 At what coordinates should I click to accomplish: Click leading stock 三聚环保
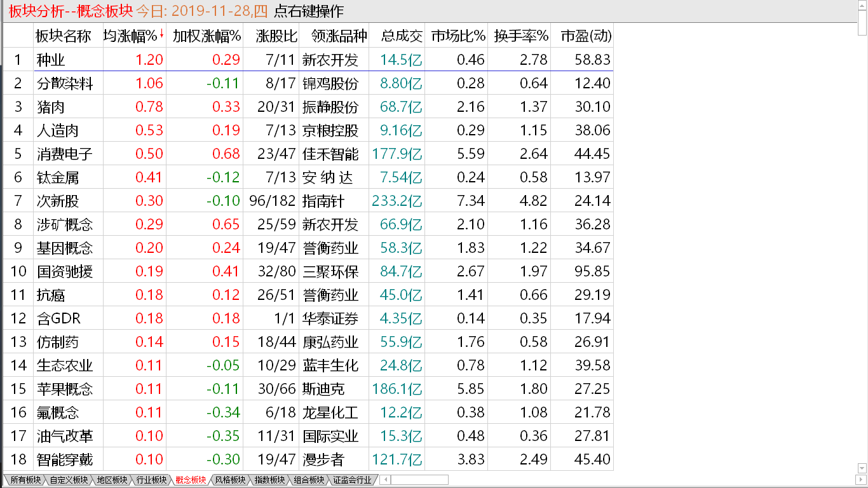[330, 271]
